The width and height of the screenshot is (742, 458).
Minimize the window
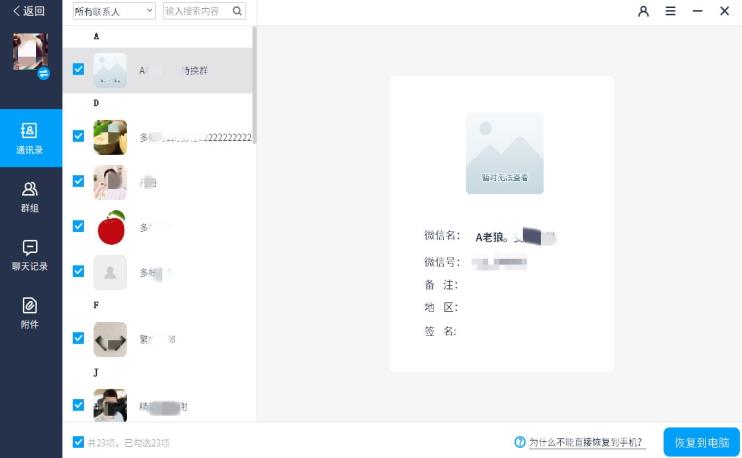click(697, 11)
